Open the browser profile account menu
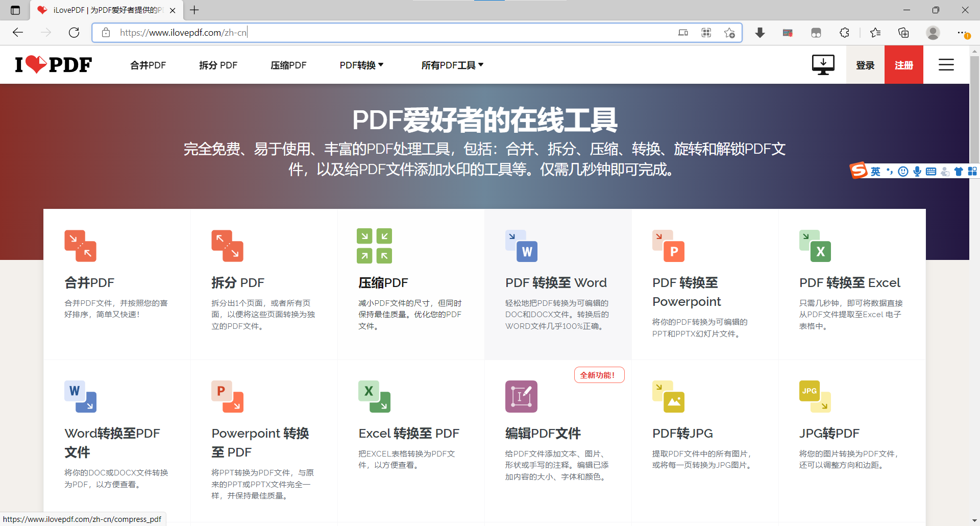 click(x=933, y=33)
